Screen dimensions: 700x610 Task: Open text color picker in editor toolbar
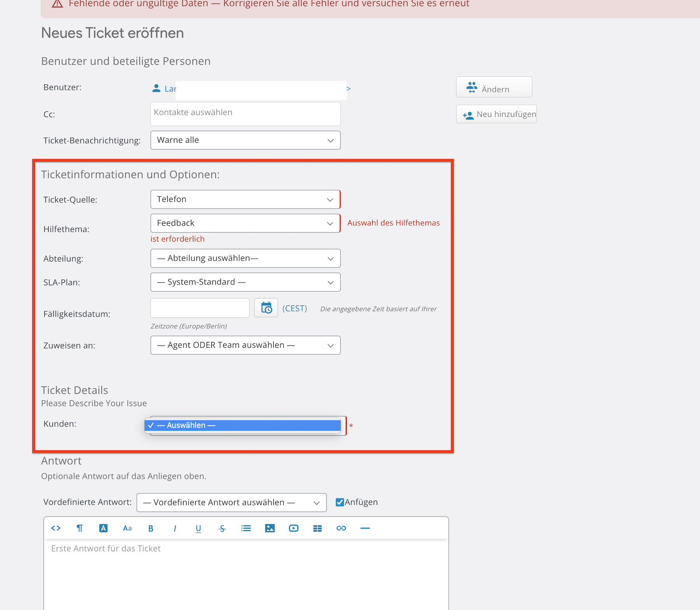click(x=103, y=528)
